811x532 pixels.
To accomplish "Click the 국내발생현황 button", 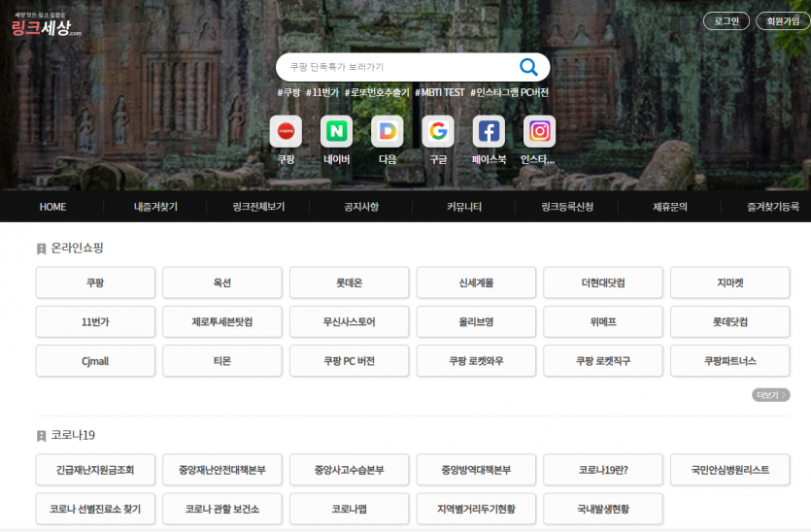I will (x=603, y=510).
